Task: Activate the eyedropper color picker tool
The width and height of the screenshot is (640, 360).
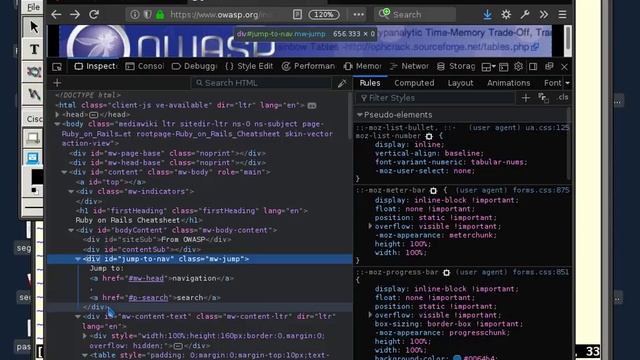Action: (x=342, y=83)
